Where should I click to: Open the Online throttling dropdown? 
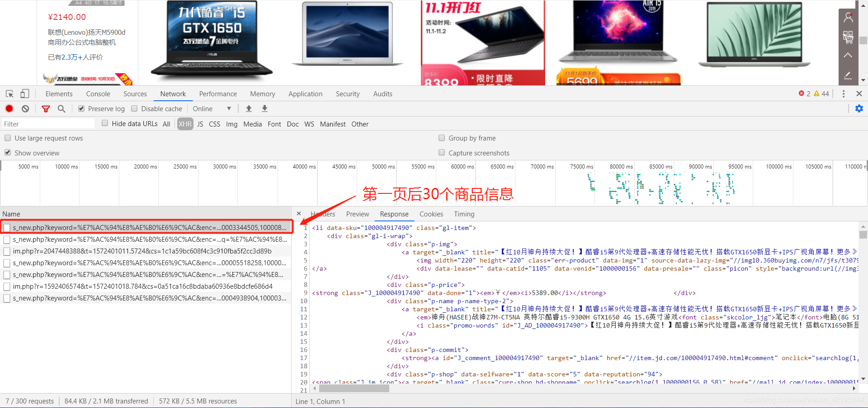coord(212,108)
